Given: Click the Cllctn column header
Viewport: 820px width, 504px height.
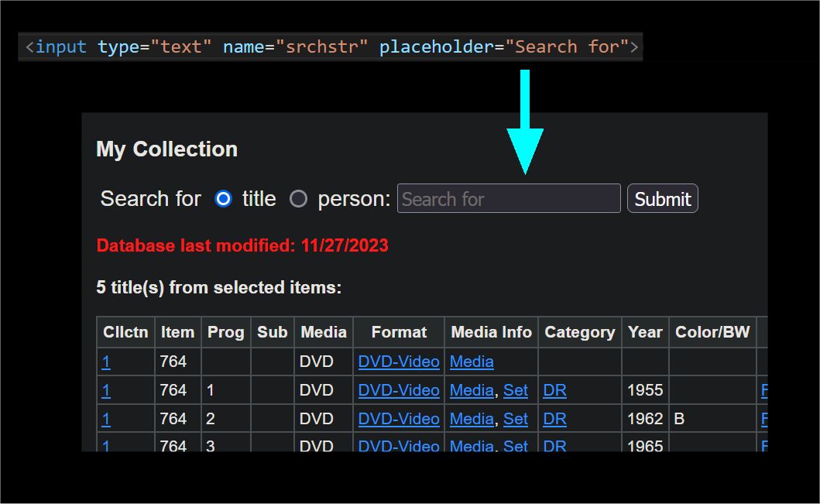Looking at the screenshot, I should [125, 332].
